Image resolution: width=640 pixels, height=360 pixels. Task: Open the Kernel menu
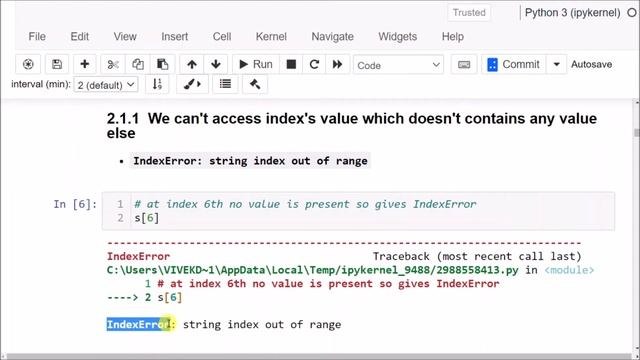click(x=271, y=36)
